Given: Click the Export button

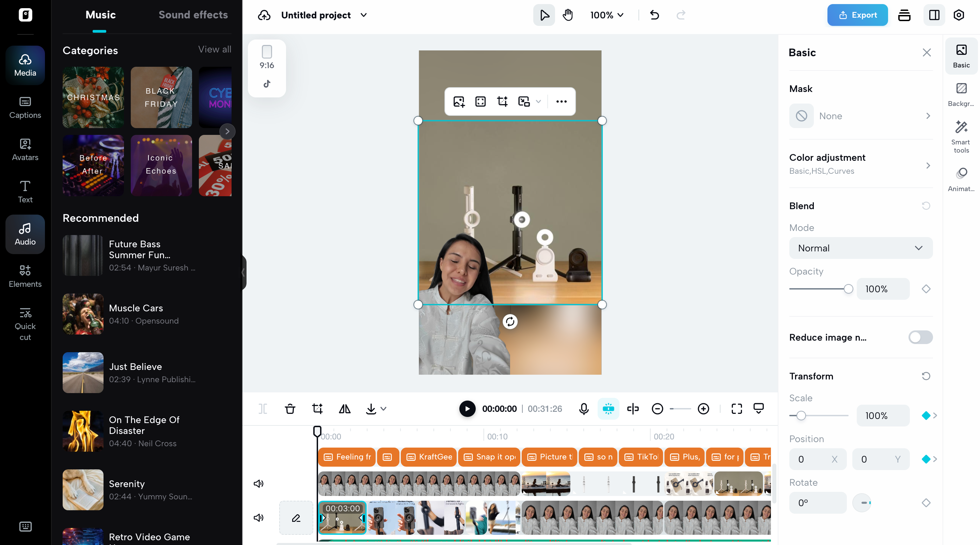Looking at the screenshot, I should coord(857,15).
